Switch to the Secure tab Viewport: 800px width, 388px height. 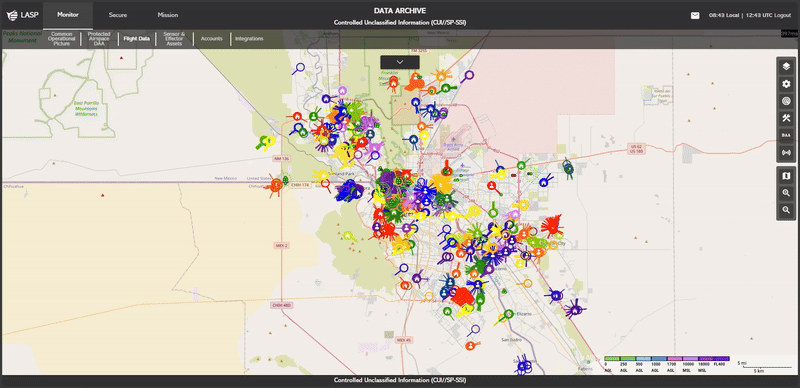(x=118, y=15)
